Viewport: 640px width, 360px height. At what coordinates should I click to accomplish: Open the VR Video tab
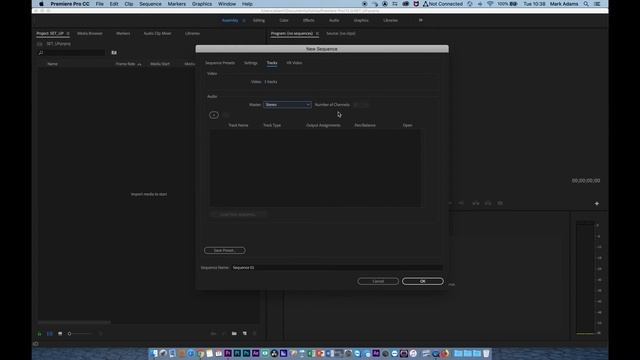pos(294,63)
